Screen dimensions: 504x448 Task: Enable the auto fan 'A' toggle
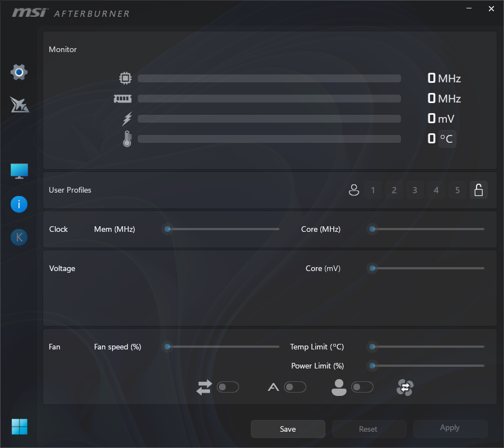point(295,387)
